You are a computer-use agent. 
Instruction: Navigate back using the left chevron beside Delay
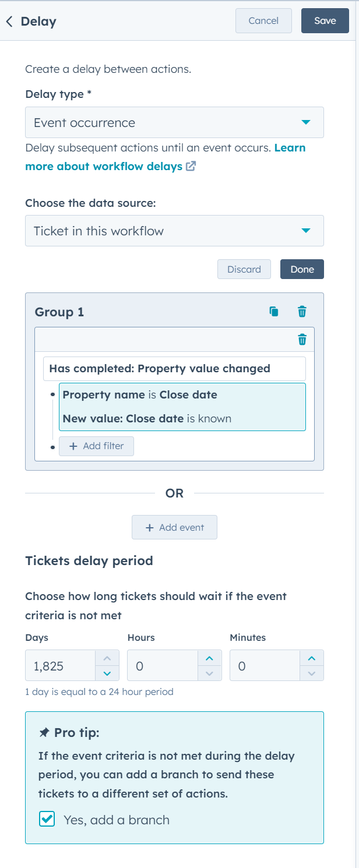10,21
